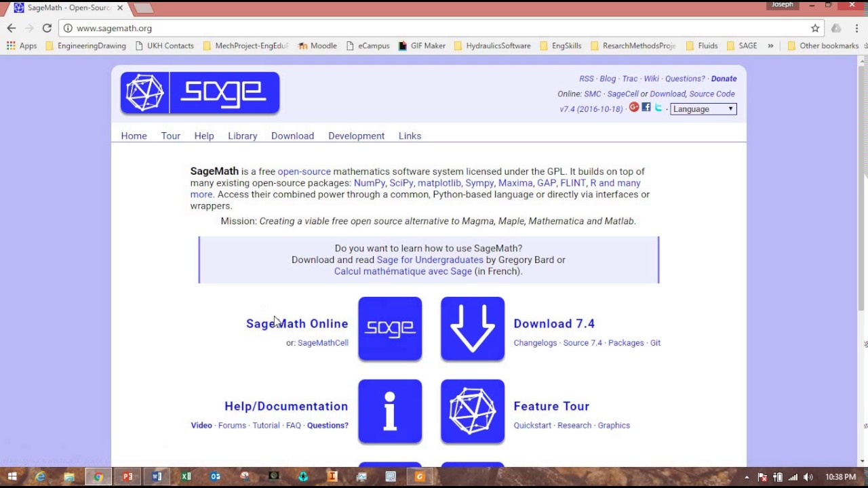Open Sage for Undergraduates link
868x488 pixels.
430,260
